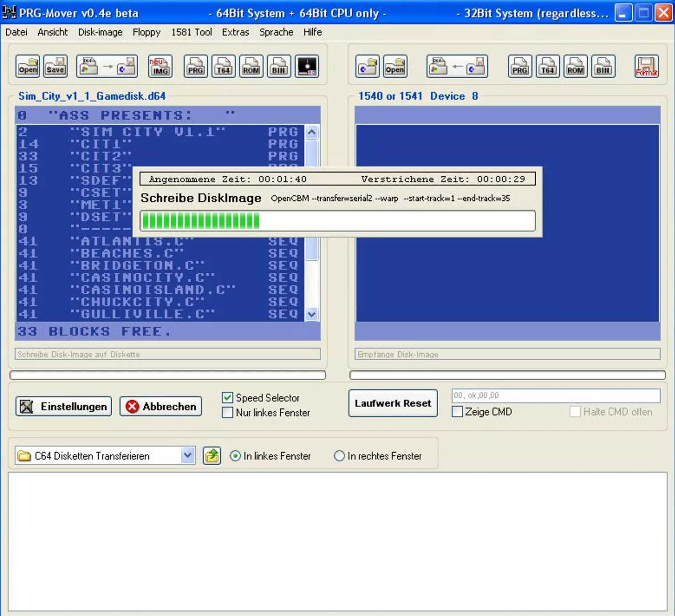This screenshot has height=616, width=675.
Task: Select the CASINOCITY.C SEQ entry
Action: point(160,278)
